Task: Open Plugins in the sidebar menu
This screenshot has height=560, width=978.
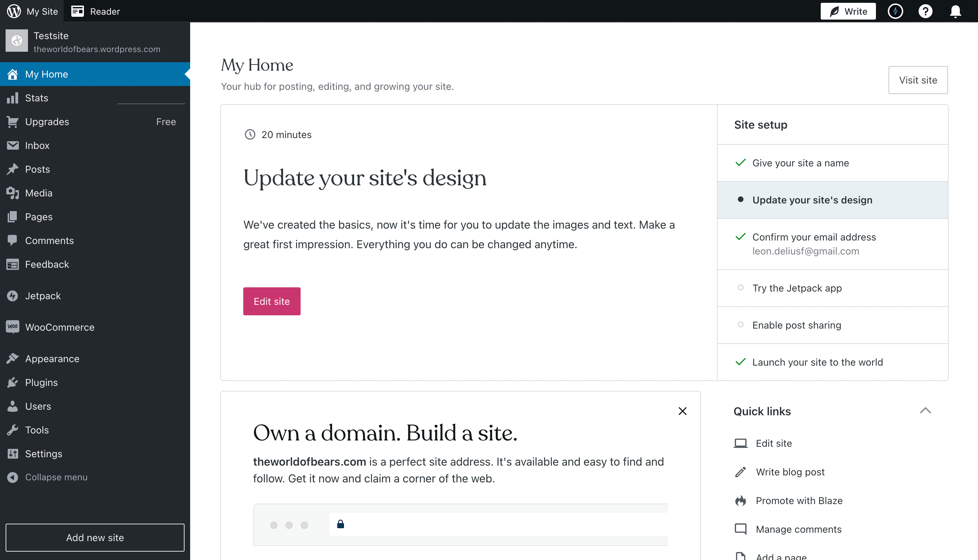Action: 95,382
